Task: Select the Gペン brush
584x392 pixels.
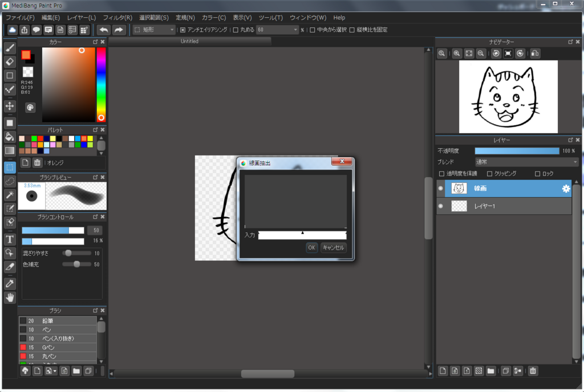Action: (x=58, y=348)
